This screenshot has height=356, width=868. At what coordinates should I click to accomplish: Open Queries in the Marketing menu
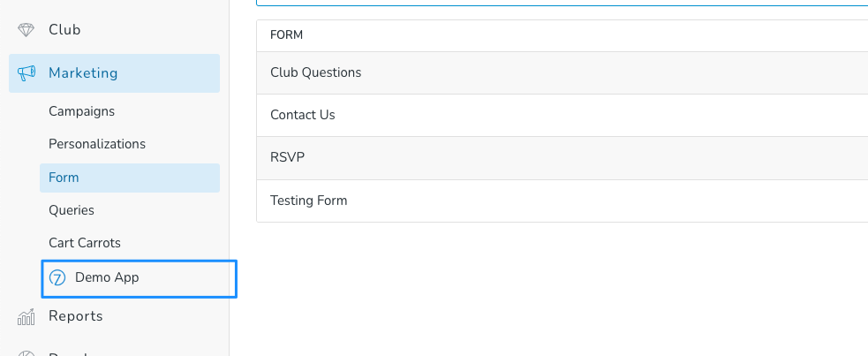72,210
